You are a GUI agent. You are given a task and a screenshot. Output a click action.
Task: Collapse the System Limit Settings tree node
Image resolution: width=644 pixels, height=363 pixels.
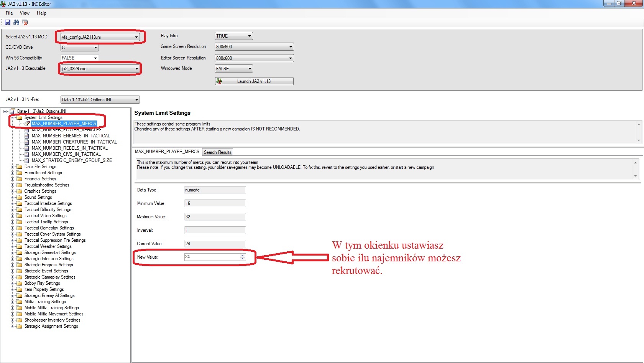coord(13,117)
